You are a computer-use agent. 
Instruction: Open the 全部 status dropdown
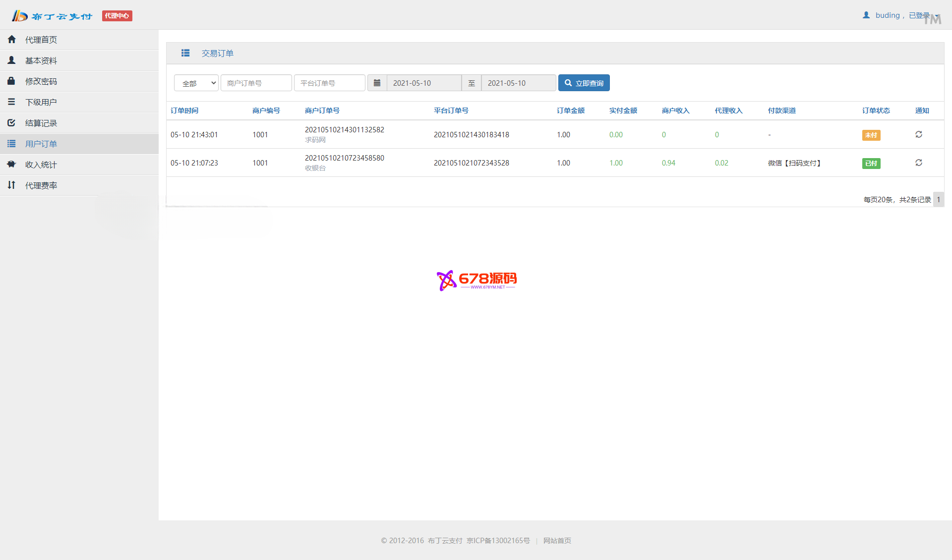[196, 83]
